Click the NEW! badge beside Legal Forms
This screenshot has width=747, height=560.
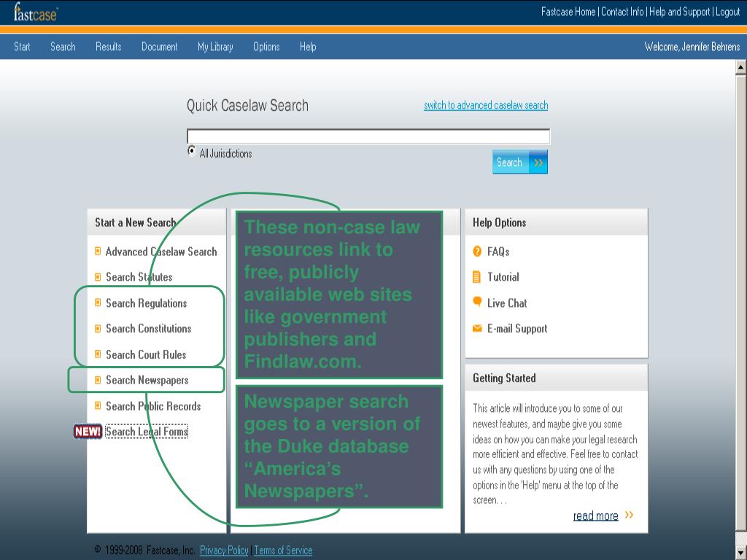[88, 432]
